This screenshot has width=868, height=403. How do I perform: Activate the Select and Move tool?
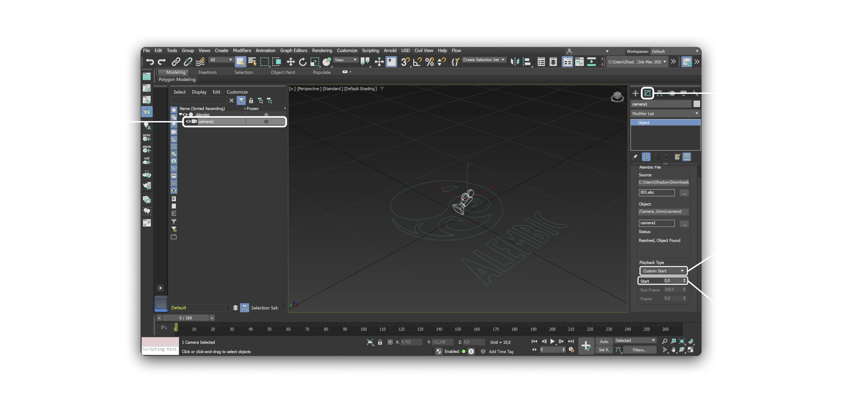pos(291,62)
